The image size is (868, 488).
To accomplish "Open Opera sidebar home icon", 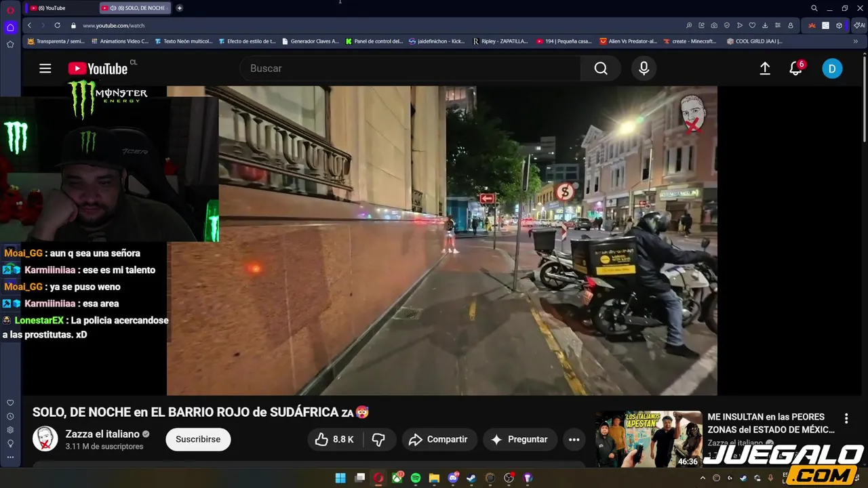I will [10, 28].
